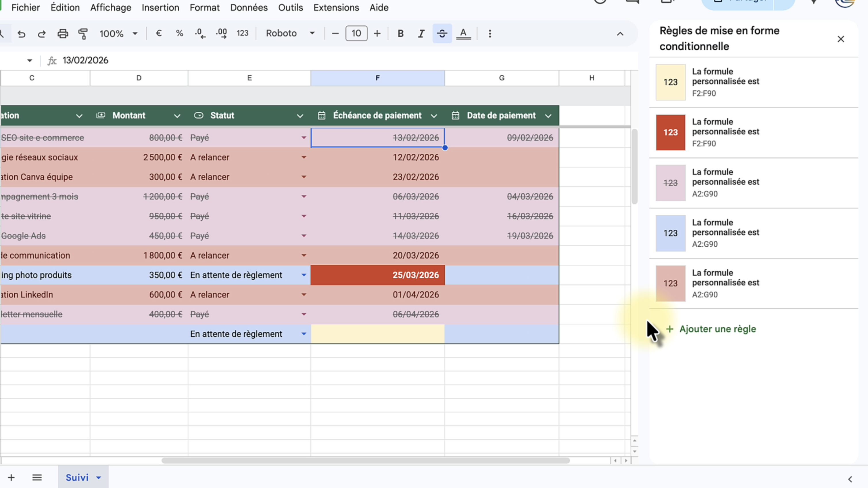Increase font size with plus button
This screenshot has width=868, height=488.
click(x=377, y=34)
